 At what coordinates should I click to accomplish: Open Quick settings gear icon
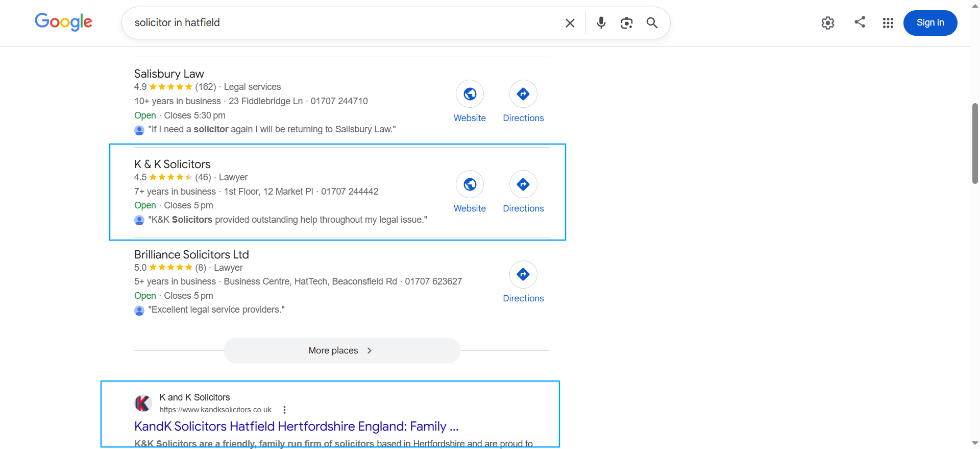tap(828, 23)
